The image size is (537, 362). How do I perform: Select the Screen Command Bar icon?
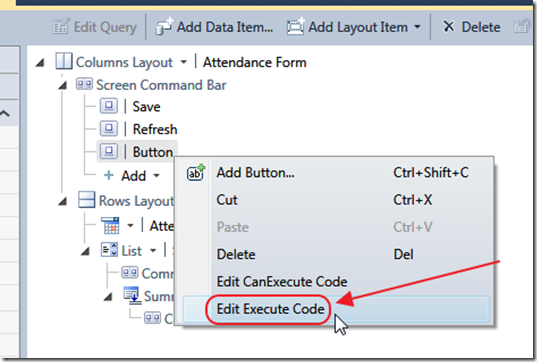click(x=84, y=84)
